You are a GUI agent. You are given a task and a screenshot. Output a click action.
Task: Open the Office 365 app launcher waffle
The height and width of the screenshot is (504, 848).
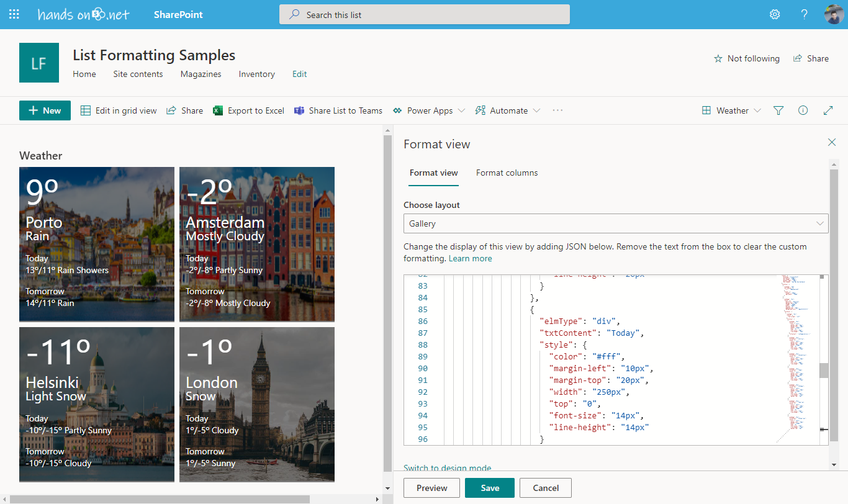point(14,14)
